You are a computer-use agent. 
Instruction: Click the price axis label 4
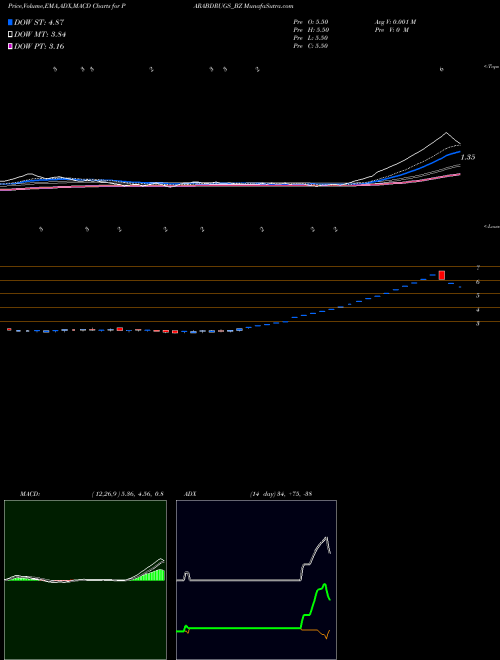pyautogui.click(x=478, y=310)
